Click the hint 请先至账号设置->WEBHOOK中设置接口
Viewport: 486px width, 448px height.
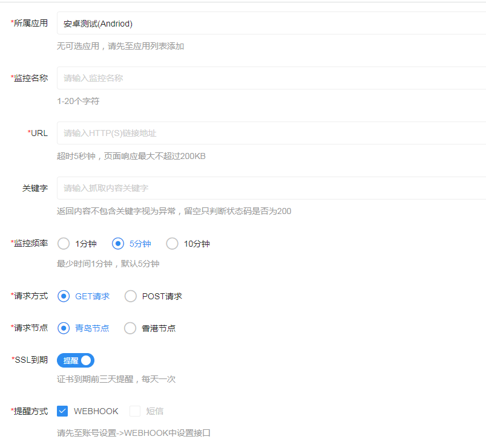pos(134,433)
